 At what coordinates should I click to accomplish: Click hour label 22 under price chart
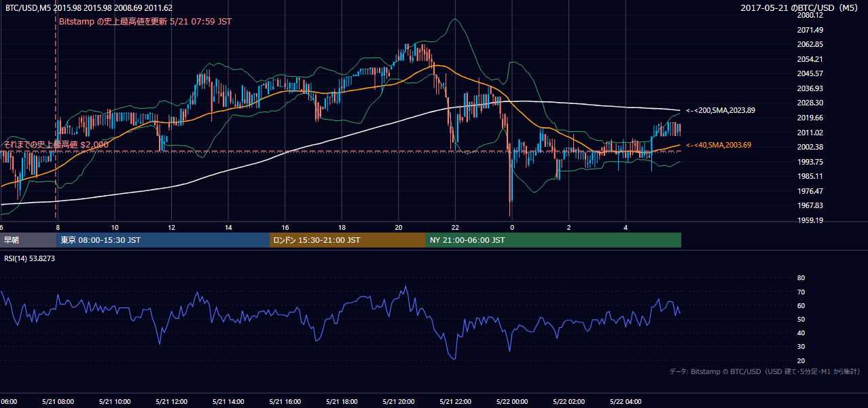coord(456,228)
